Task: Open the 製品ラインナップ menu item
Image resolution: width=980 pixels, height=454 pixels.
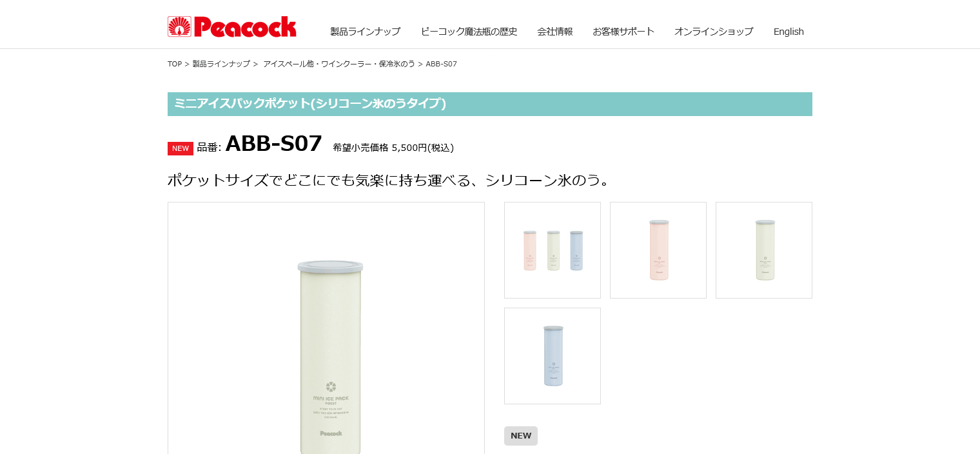Action: tap(365, 32)
